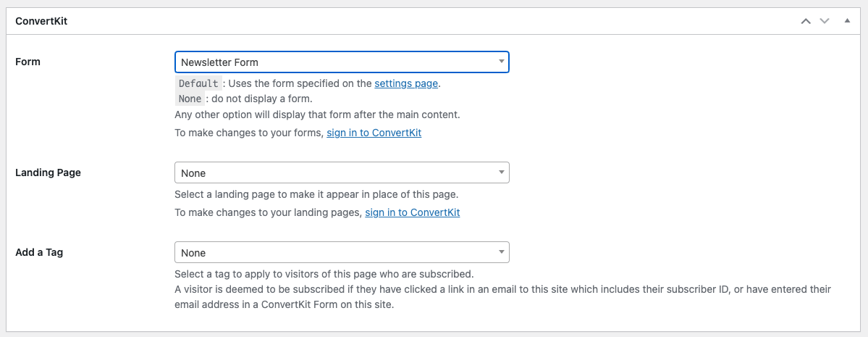The width and height of the screenshot is (868, 337).
Task: Move the ConvertKit panel down
Action: tap(825, 21)
